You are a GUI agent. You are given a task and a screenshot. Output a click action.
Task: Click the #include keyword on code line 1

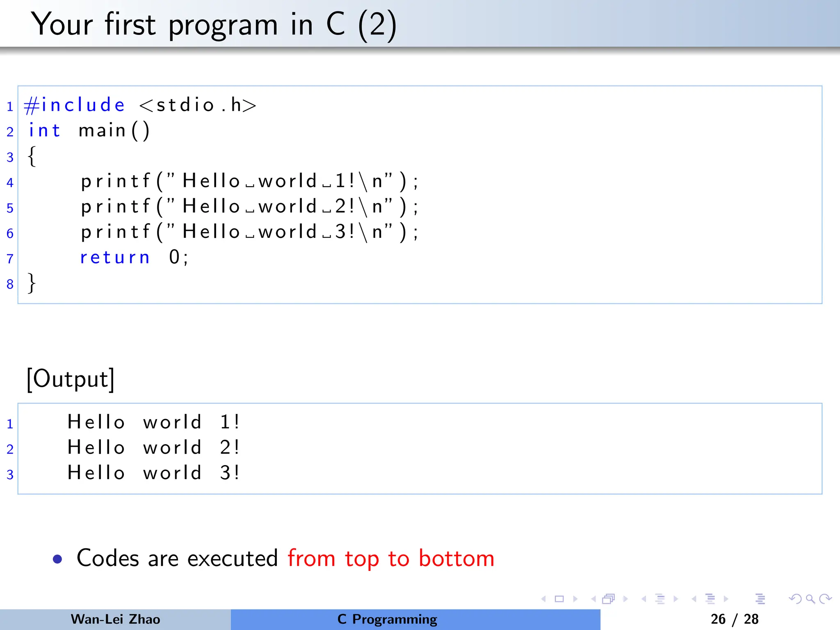74,105
